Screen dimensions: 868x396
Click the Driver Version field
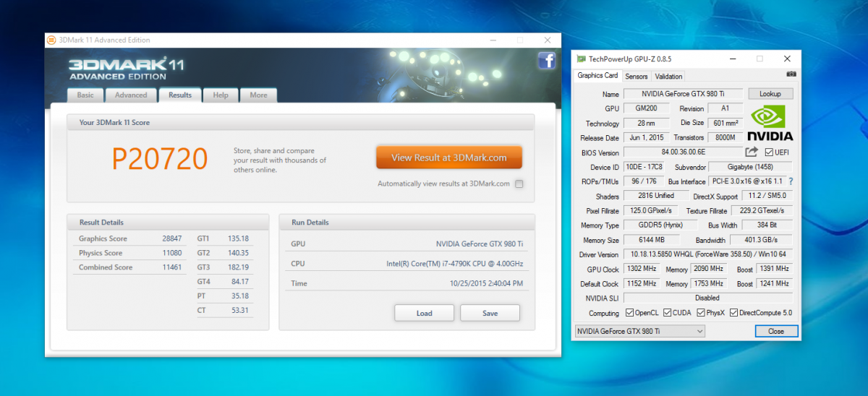(708, 254)
